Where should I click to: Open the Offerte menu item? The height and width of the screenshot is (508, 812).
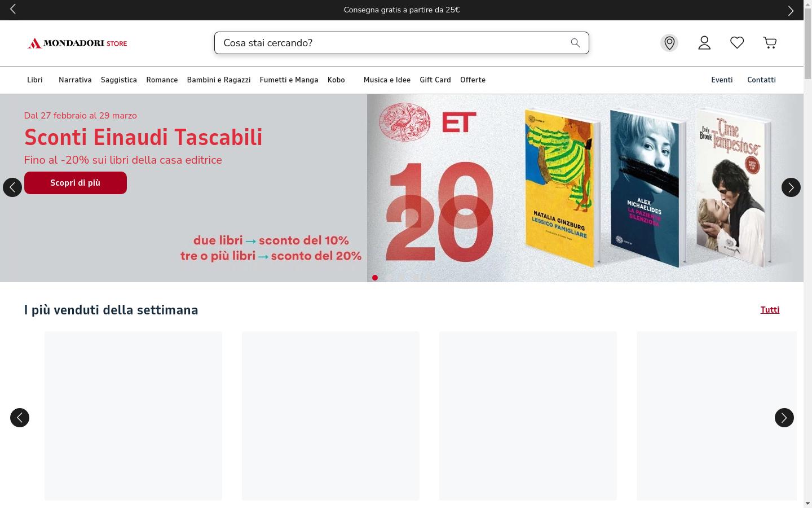pyautogui.click(x=473, y=80)
